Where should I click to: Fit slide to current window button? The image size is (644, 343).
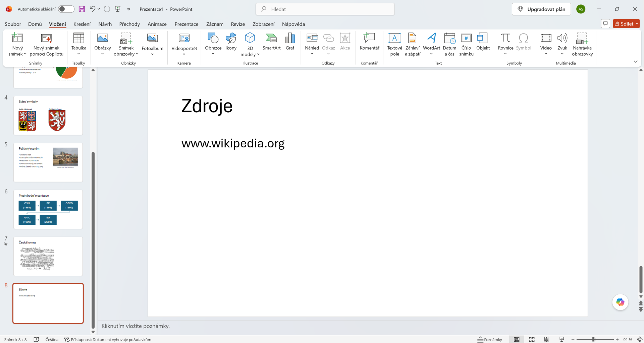point(639,339)
